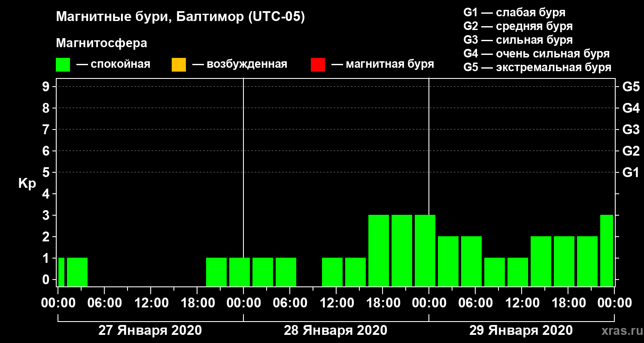Click the Kp 1 bar starting 07:00 on 29 January

(x=495, y=272)
